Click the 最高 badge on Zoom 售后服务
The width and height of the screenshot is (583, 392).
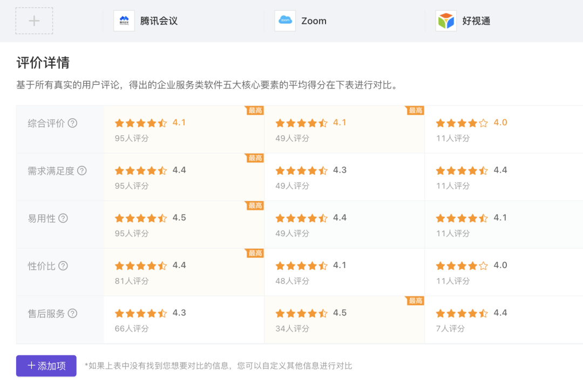point(415,300)
